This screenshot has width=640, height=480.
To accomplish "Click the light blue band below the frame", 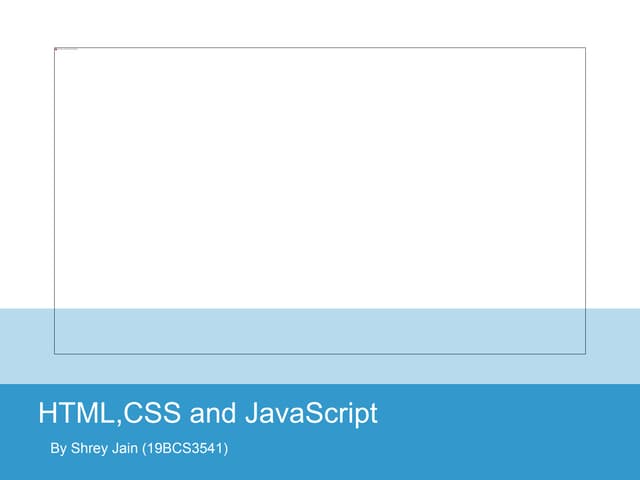I will 320,369.
